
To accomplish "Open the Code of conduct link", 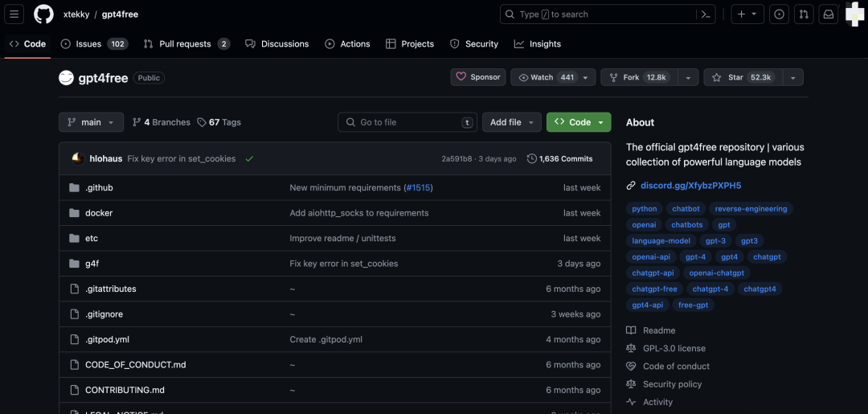I will pos(676,367).
